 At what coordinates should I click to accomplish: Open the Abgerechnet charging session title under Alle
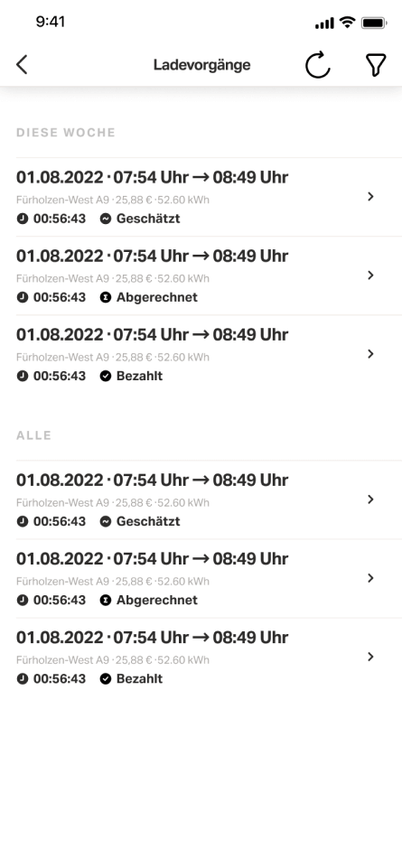(x=153, y=558)
